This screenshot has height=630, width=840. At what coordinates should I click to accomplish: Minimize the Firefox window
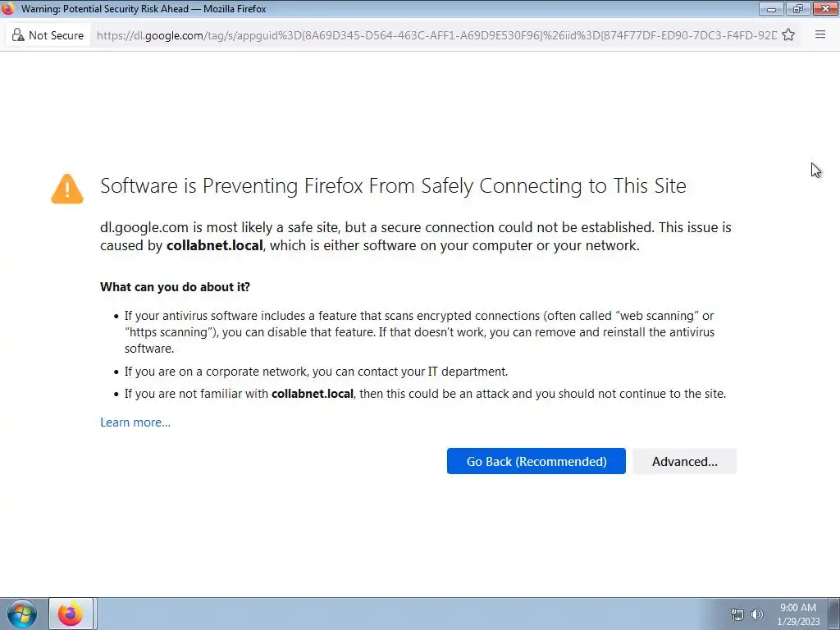tap(771, 8)
